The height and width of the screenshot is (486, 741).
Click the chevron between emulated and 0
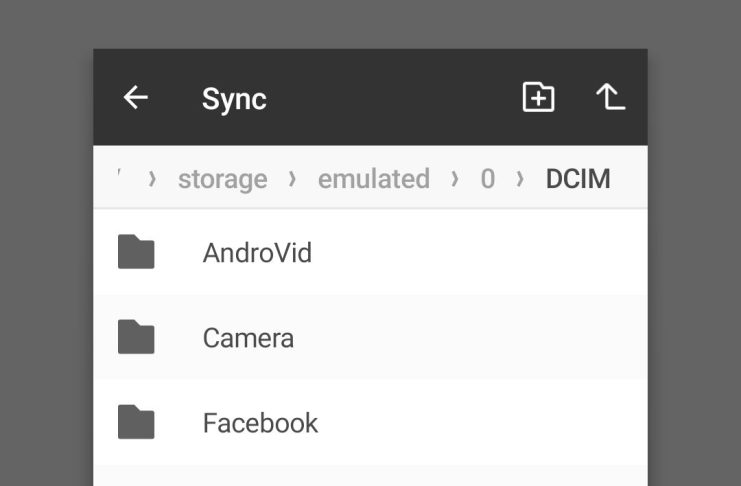(455, 179)
